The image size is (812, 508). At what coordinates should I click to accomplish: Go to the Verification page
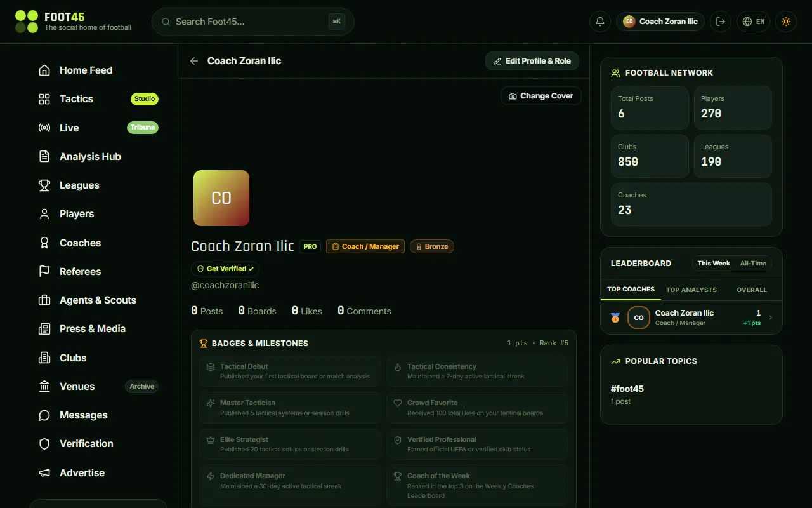coord(98,444)
